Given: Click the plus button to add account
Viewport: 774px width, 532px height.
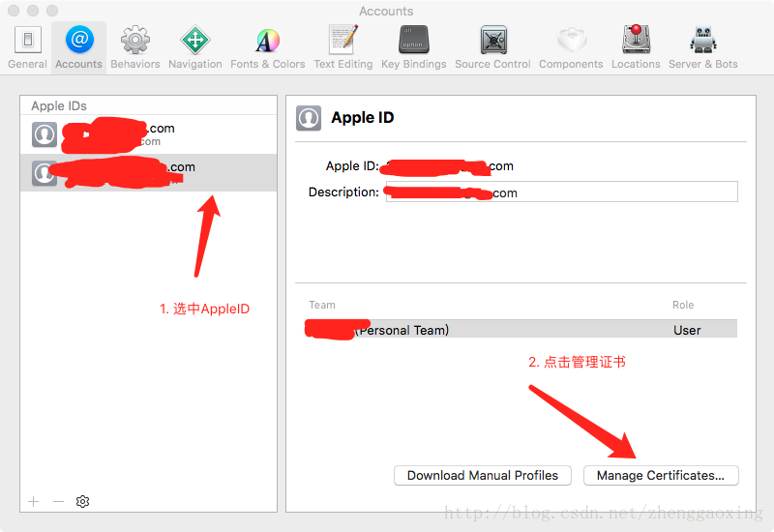Looking at the screenshot, I should [x=34, y=501].
